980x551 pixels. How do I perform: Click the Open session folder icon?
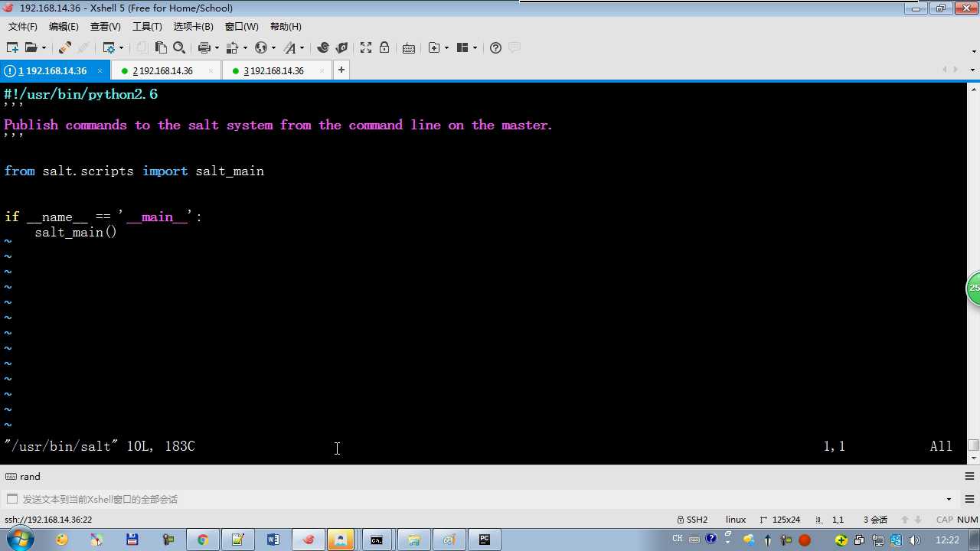[x=31, y=47]
